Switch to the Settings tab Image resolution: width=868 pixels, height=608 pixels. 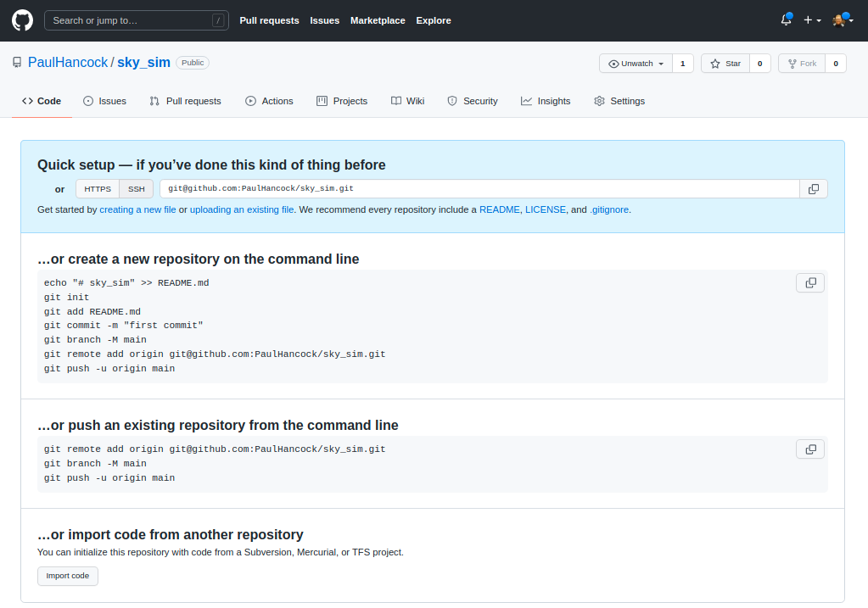pyautogui.click(x=619, y=101)
